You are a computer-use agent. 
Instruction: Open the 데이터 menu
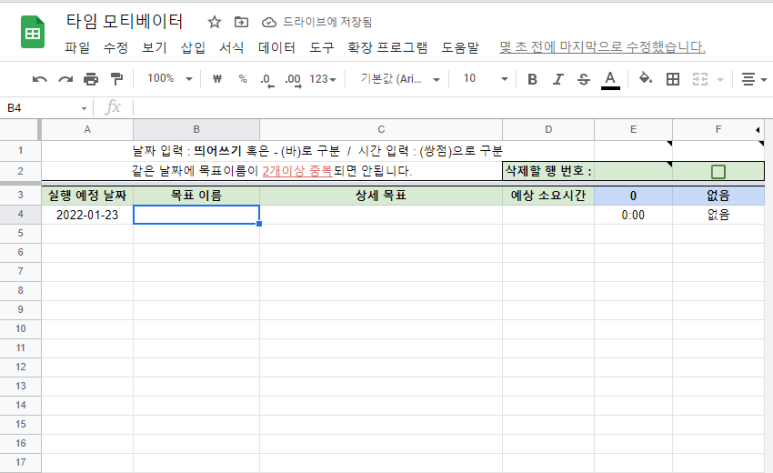(x=277, y=47)
